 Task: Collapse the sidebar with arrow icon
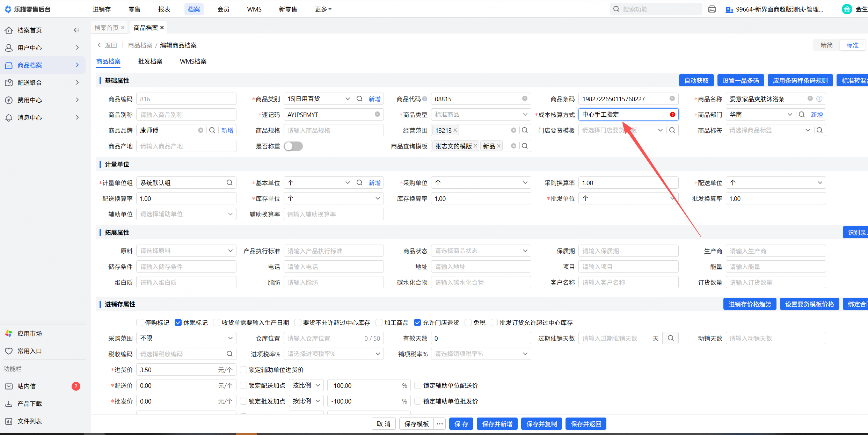coord(76,30)
